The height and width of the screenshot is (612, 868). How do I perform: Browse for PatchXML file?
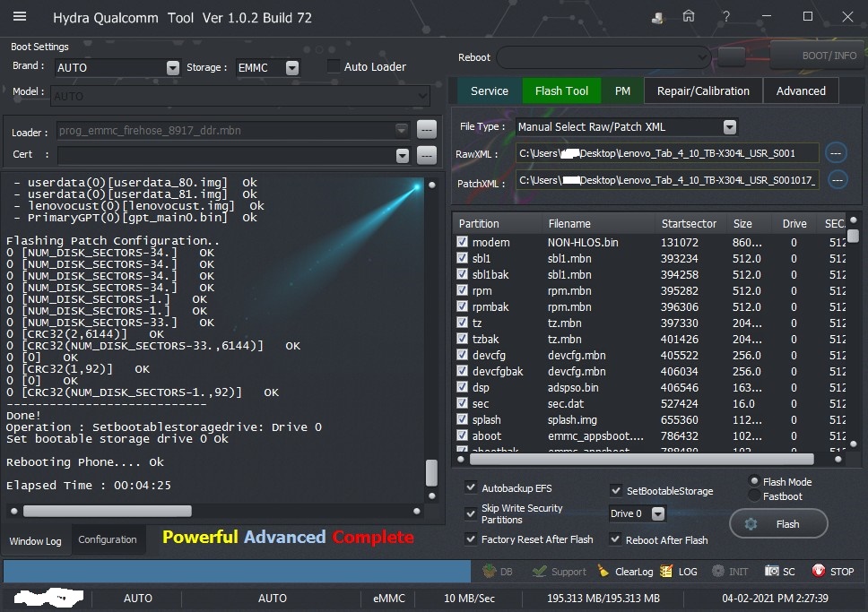click(838, 179)
